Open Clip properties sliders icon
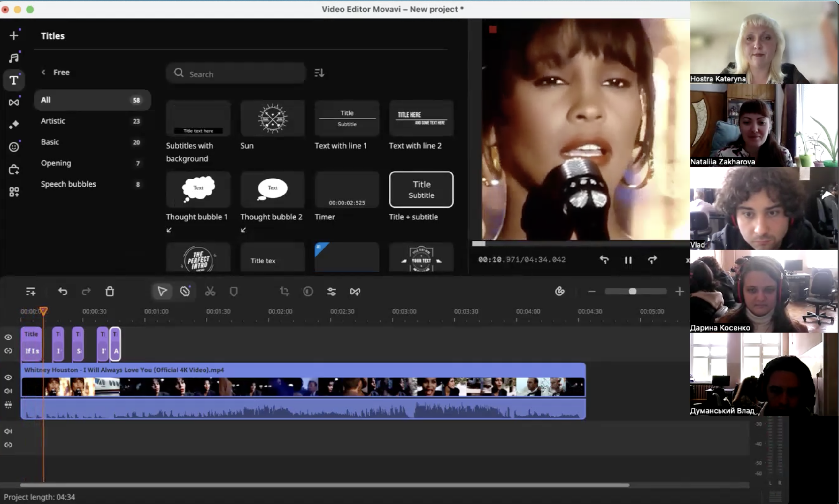839x504 pixels. pyautogui.click(x=332, y=291)
